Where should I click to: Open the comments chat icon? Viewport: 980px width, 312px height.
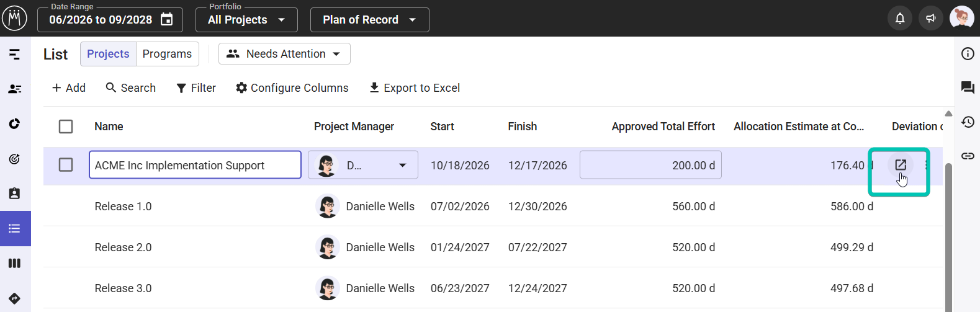968,87
